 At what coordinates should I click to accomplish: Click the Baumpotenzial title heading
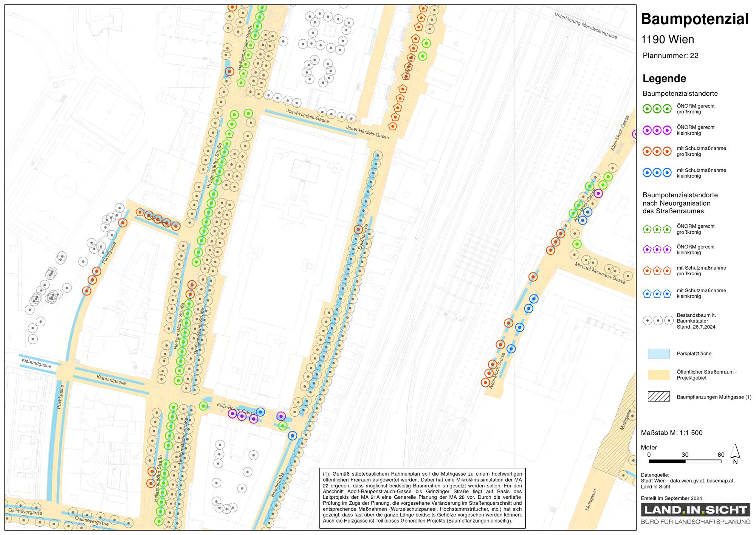tap(695, 19)
